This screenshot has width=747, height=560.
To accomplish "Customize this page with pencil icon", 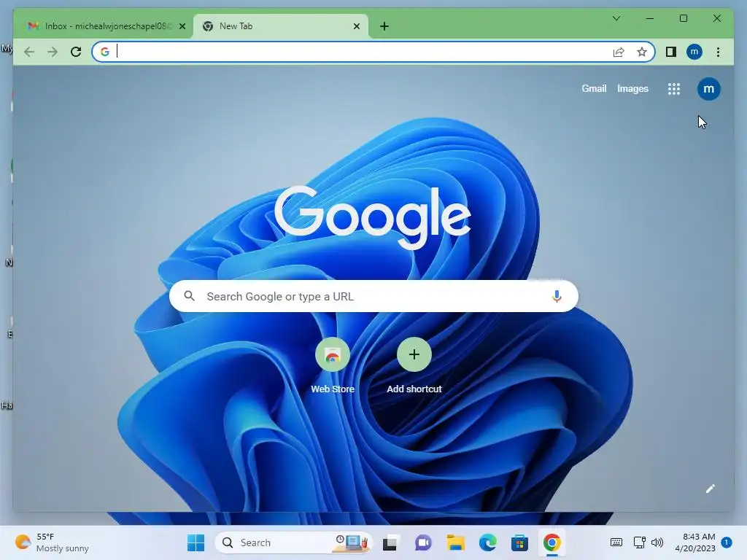I will 711,489.
